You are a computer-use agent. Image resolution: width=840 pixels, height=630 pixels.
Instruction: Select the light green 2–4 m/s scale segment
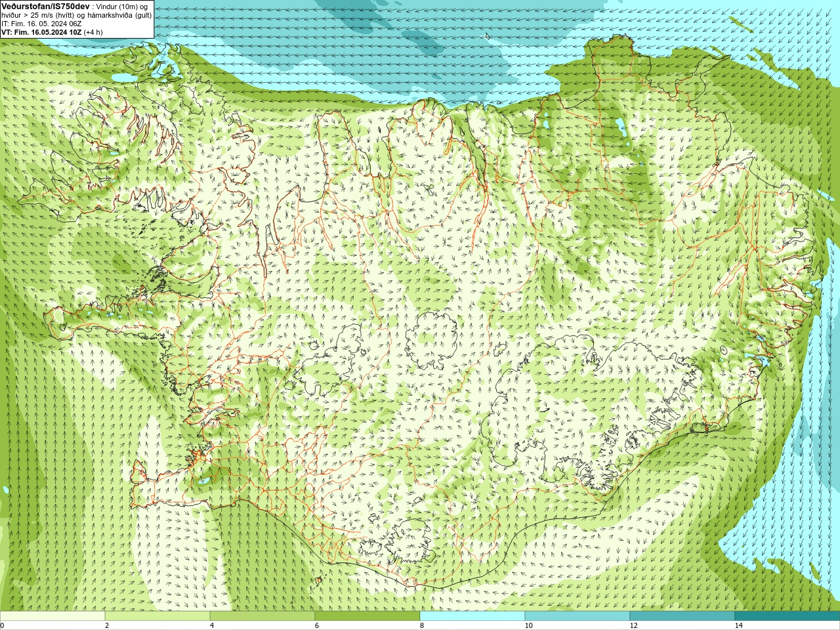pyautogui.click(x=157, y=616)
